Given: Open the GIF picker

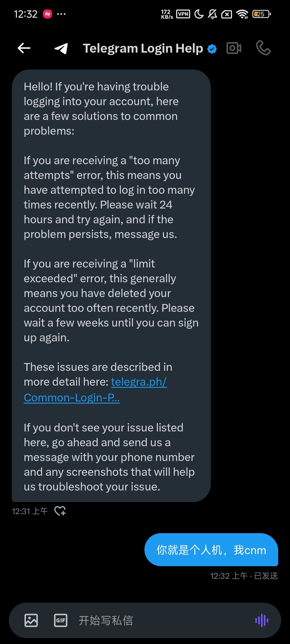Looking at the screenshot, I should click(x=61, y=620).
